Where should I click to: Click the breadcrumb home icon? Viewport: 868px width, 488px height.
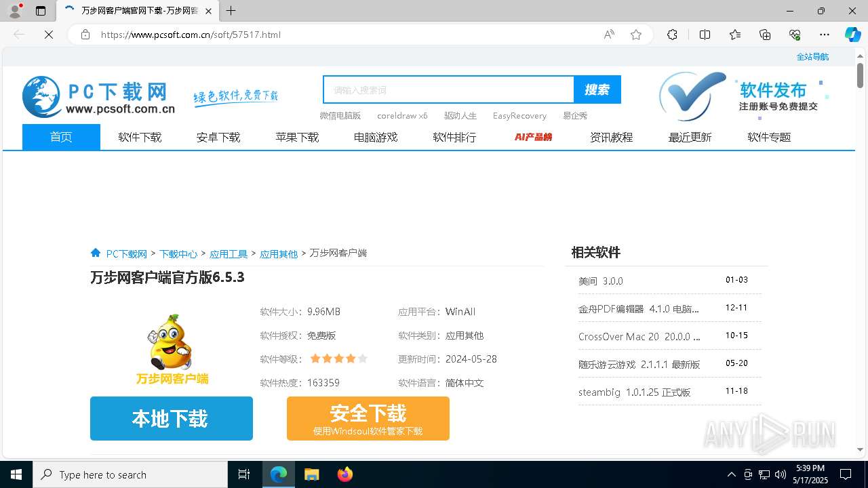click(96, 253)
